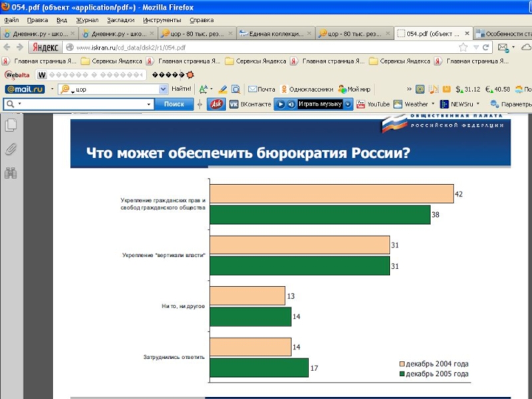The image size is (532, 399).
Task: Click the YouTube toolbar button
Action: [373, 104]
